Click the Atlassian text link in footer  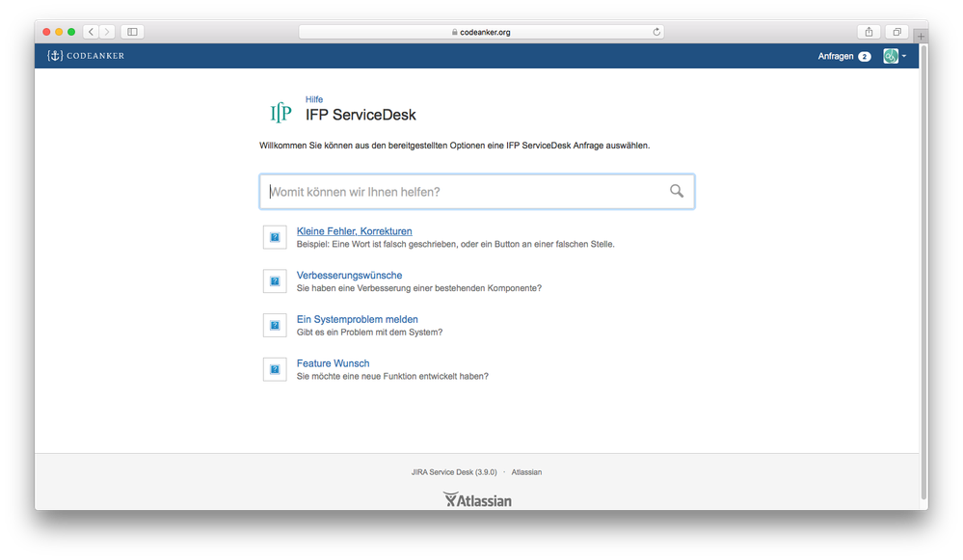tap(526, 472)
